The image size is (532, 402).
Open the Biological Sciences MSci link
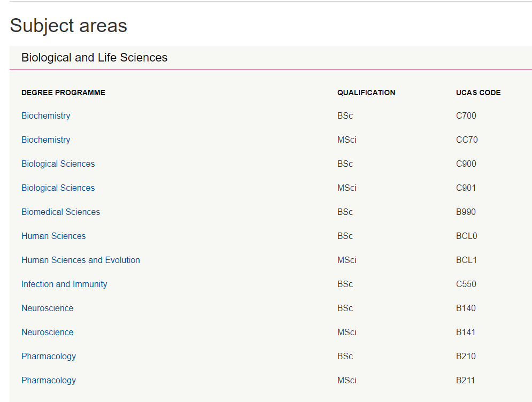[58, 188]
